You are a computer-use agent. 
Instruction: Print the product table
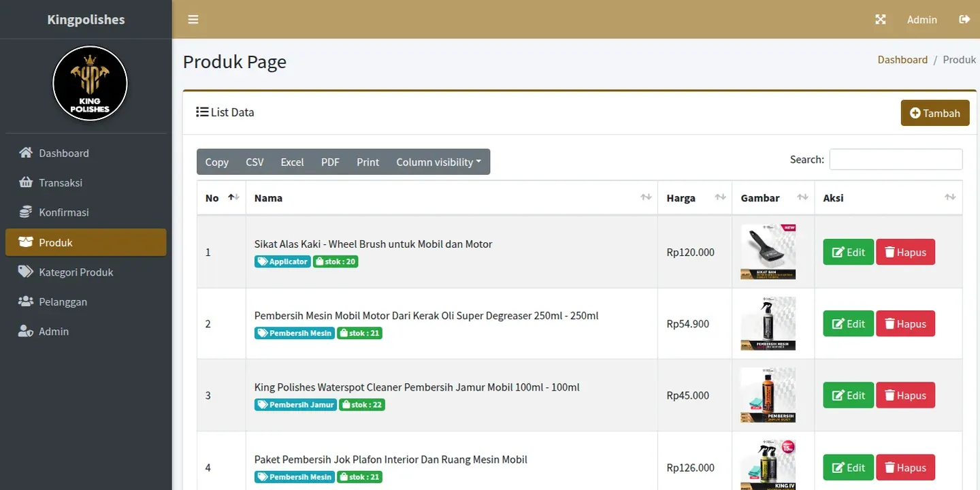[x=367, y=162]
